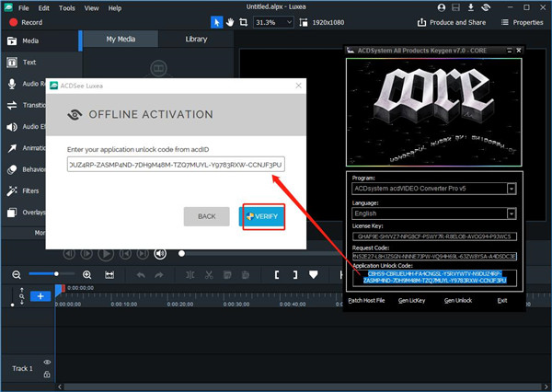552x392 pixels.
Task: Click the Copy icon in timeline toolbar
Action: tap(227, 275)
